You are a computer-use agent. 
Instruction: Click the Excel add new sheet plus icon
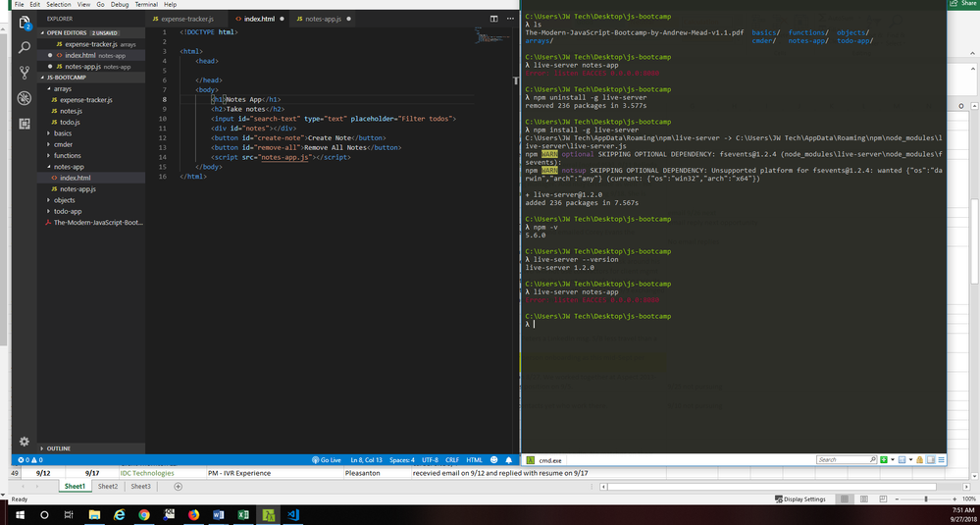[179, 487]
